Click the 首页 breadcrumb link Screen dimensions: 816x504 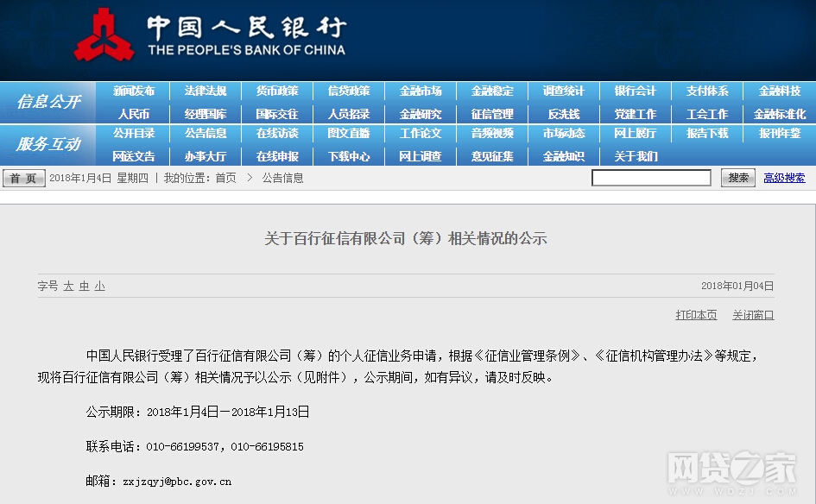click(x=225, y=178)
